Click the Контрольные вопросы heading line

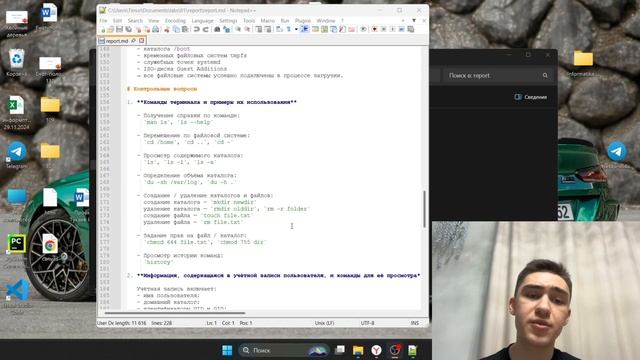[x=162, y=89]
